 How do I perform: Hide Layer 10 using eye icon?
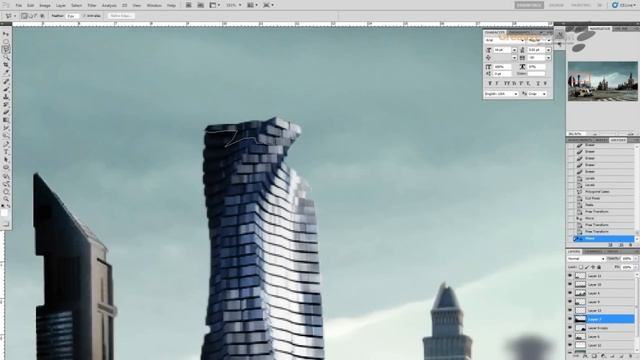(x=570, y=284)
